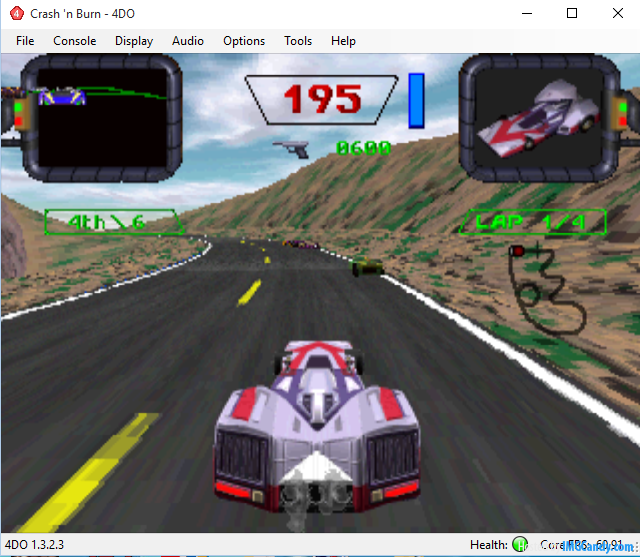Click the blue car in rear-view mirror

(62, 97)
